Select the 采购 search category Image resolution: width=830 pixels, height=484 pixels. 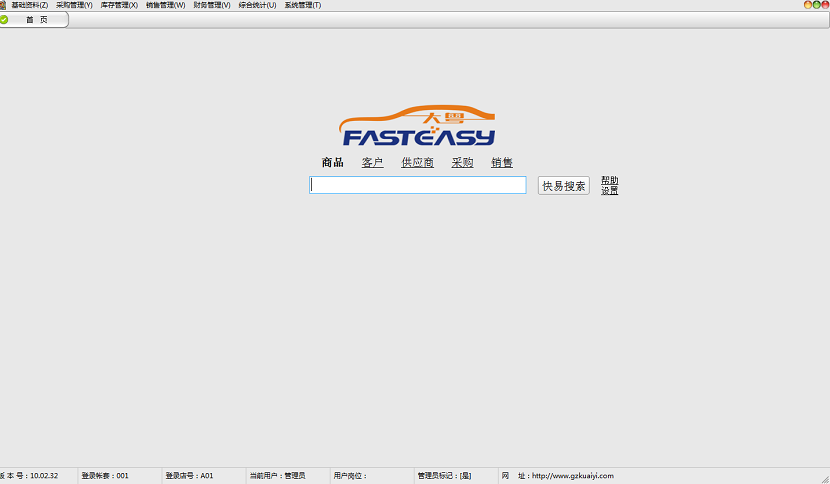click(462, 163)
